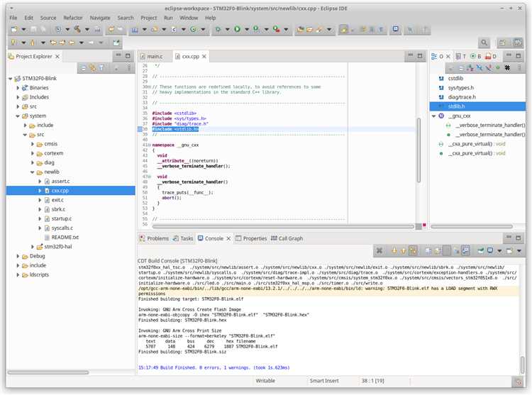Select startup.c in Project Explorer
The width and height of the screenshot is (532, 395).
click(x=62, y=219)
